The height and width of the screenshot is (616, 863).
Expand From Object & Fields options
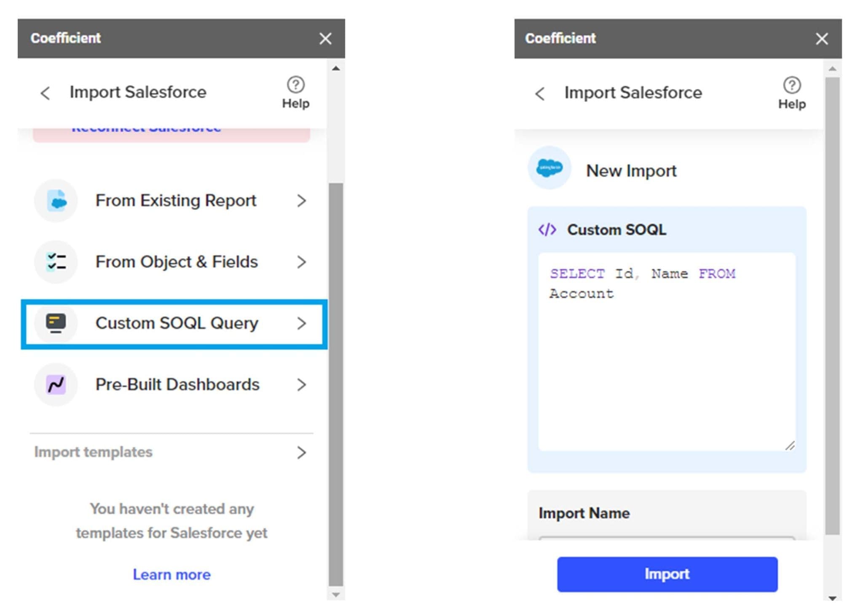(302, 262)
